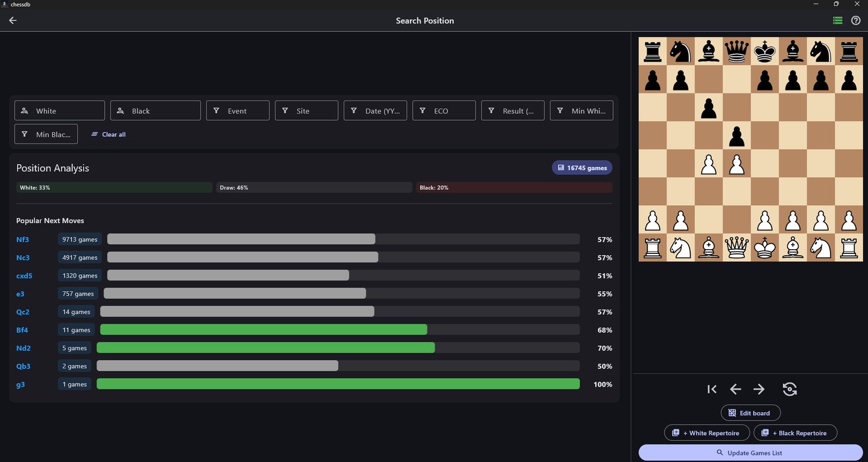Click the White 33% result bar
868x462 pixels.
click(x=115, y=188)
